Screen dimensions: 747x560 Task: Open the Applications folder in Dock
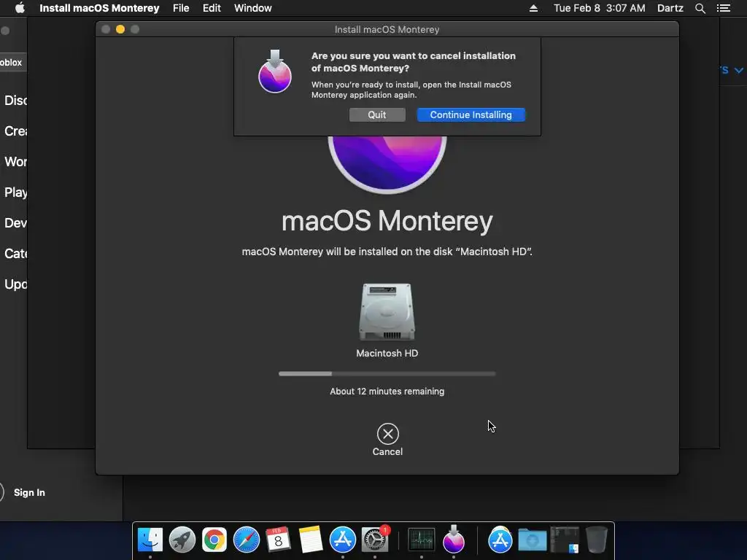point(500,540)
